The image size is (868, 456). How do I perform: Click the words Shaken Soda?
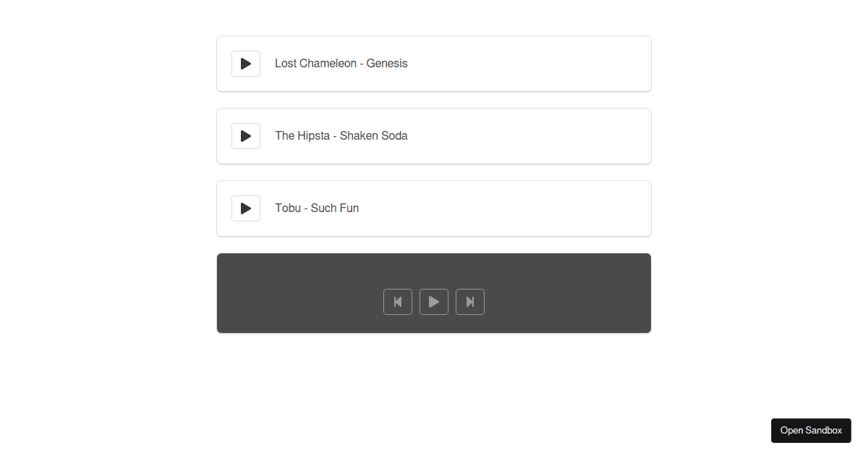(374, 136)
